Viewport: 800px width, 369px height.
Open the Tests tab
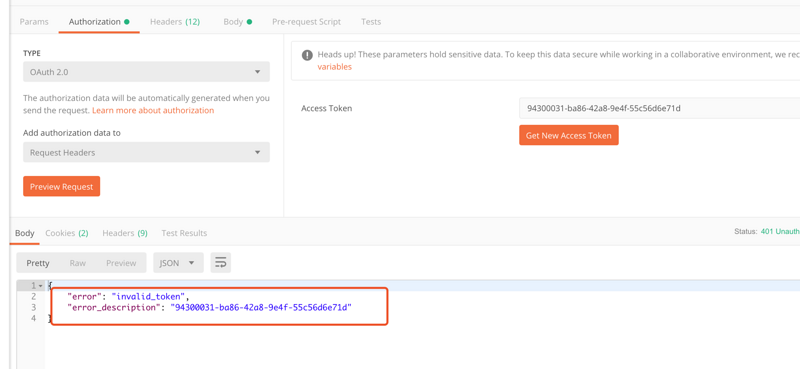371,21
